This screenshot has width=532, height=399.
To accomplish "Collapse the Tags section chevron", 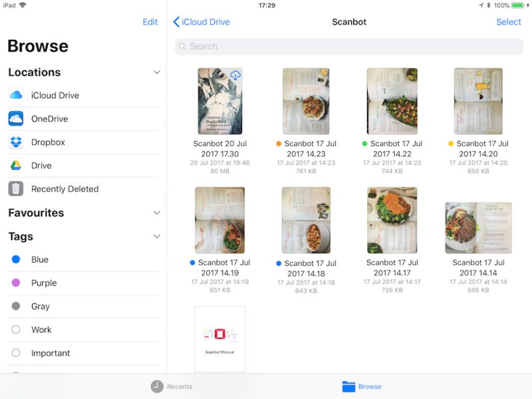I will coord(156,237).
